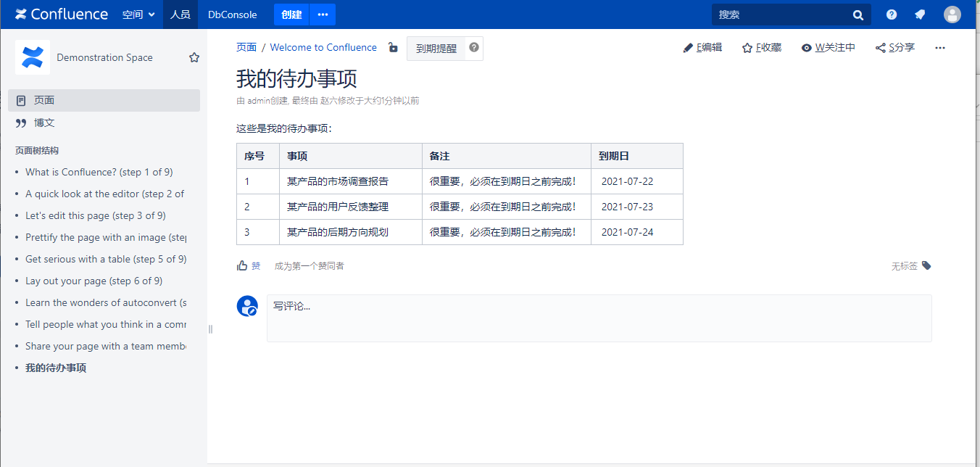Click help icon next to 到期提醒
980x467 pixels.
click(x=474, y=48)
